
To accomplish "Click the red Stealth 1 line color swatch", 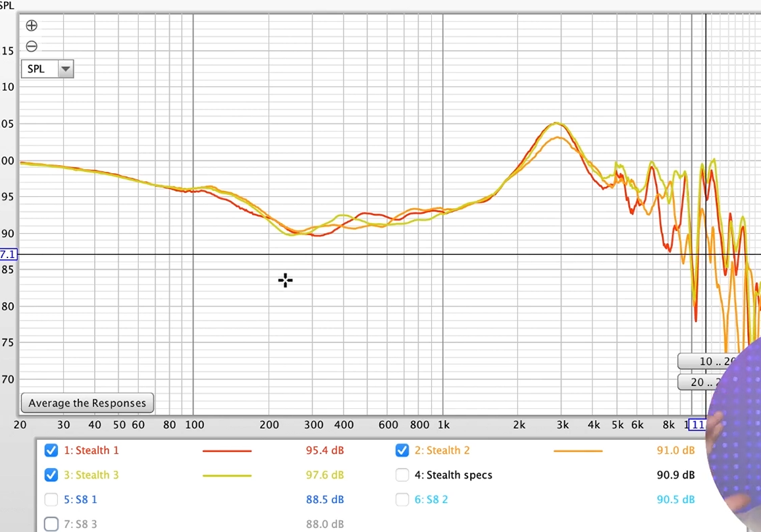I will tap(227, 451).
